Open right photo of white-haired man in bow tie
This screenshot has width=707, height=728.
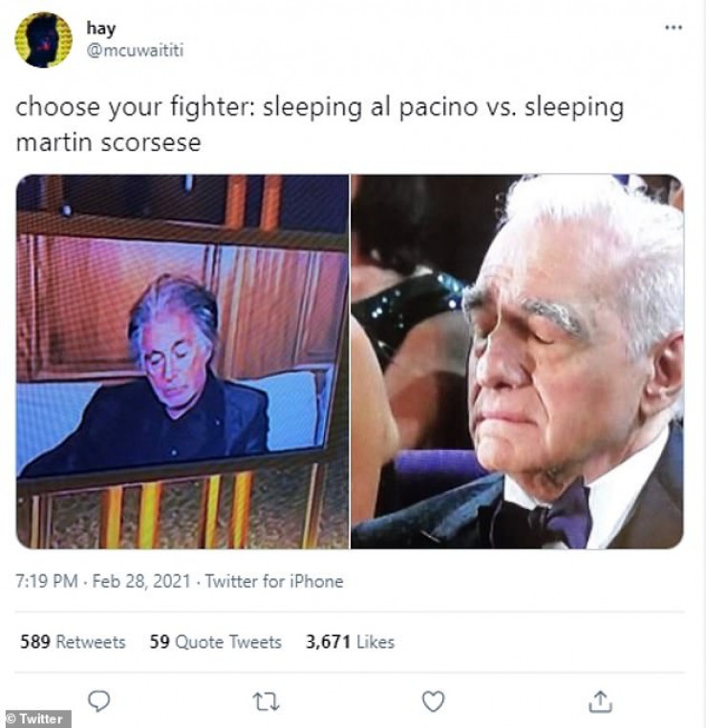tap(517, 362)
